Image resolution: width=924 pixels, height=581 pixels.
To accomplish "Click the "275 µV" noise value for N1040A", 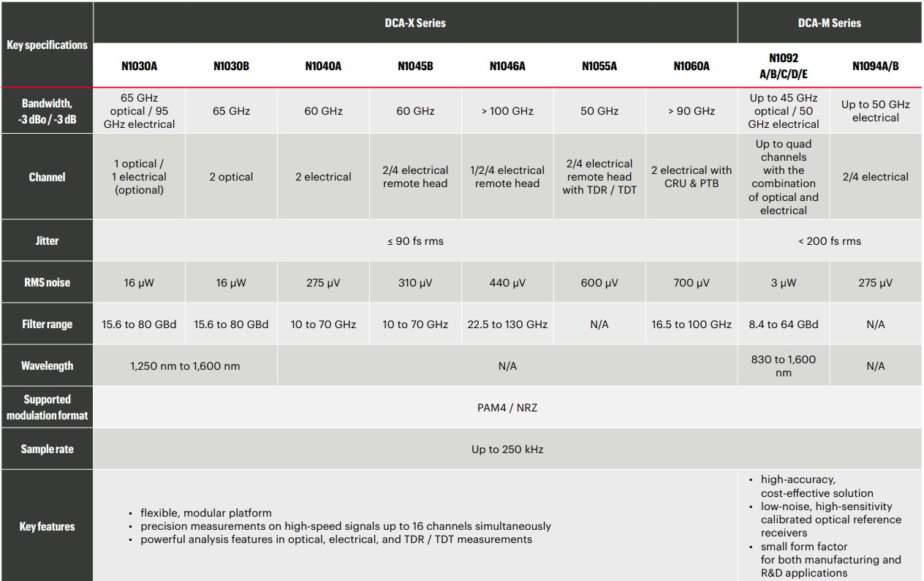I will [323, 282].
